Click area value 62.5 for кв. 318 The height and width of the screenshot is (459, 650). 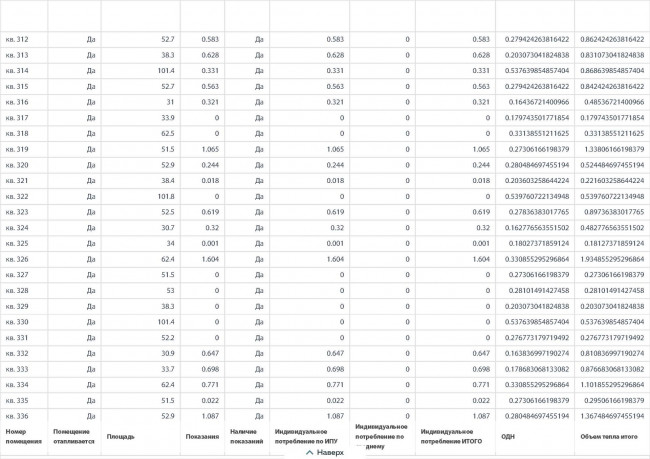(168, 134)
